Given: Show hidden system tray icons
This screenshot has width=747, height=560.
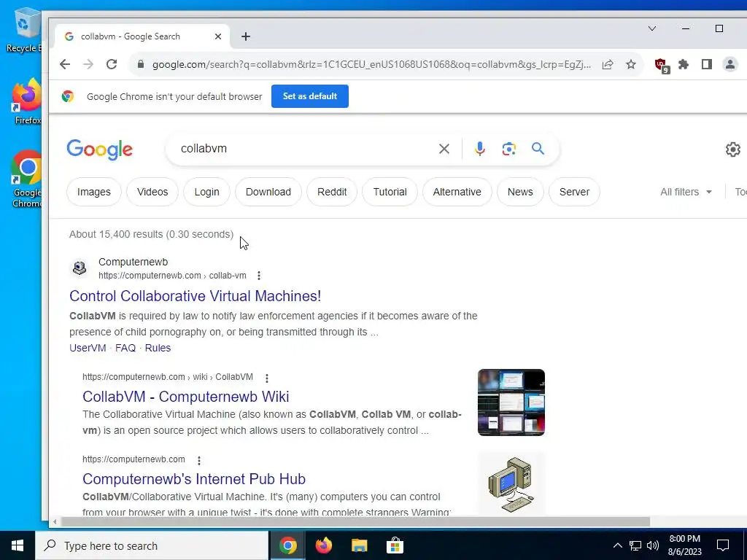Looking at the screenshot, I should tap(617, 545).
